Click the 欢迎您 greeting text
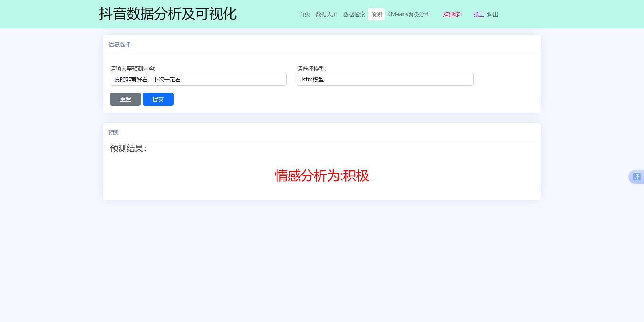Screen dimensions: 644x322 [452, 14]
